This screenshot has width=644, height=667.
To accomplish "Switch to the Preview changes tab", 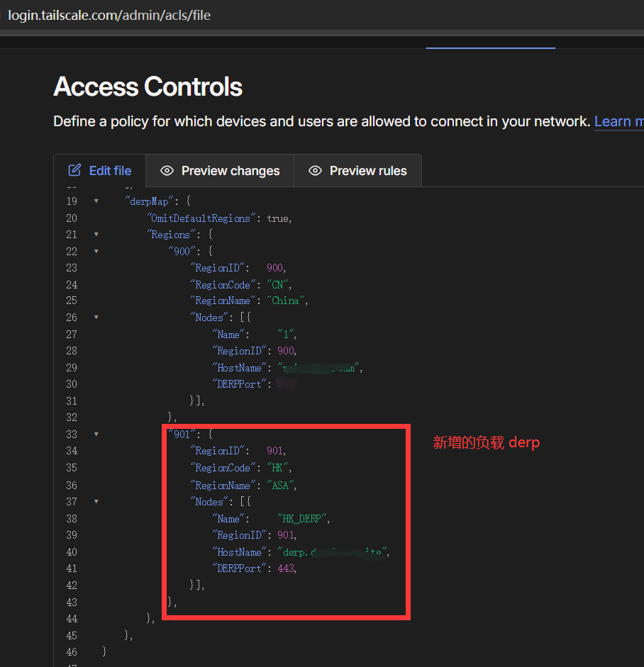I will 230,171.
